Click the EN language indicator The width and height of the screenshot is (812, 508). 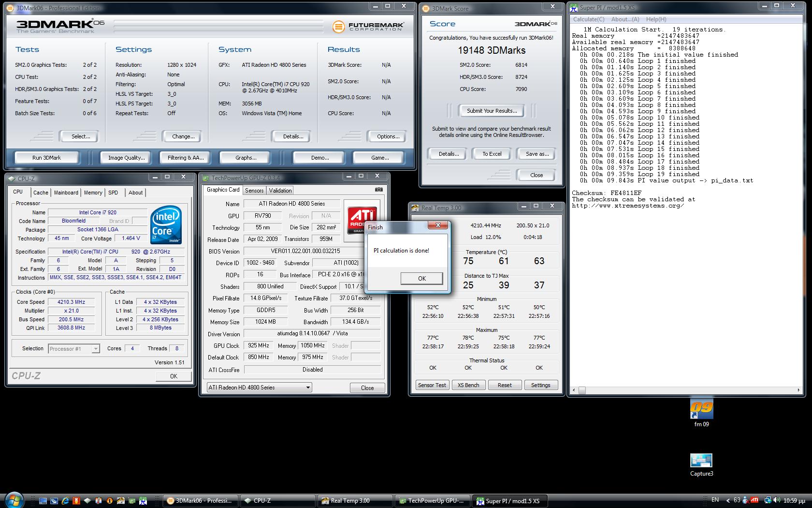715,500
